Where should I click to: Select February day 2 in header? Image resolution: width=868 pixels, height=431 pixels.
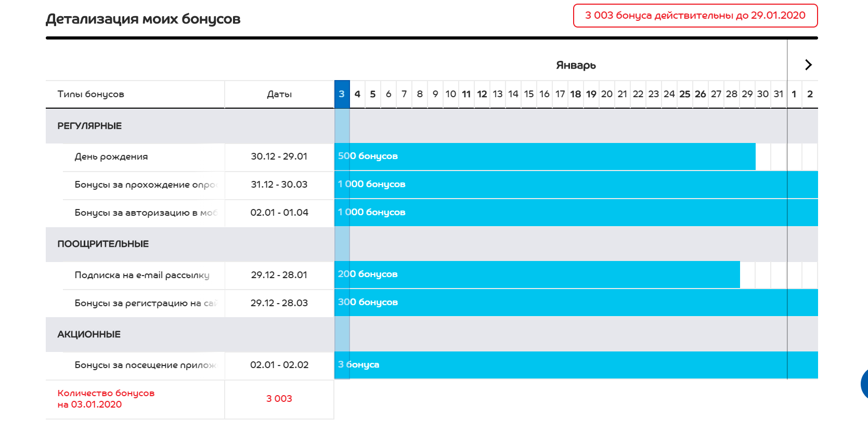pos(810,94)
